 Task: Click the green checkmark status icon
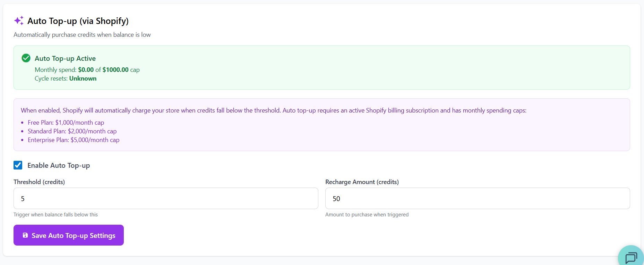point(26,58)
